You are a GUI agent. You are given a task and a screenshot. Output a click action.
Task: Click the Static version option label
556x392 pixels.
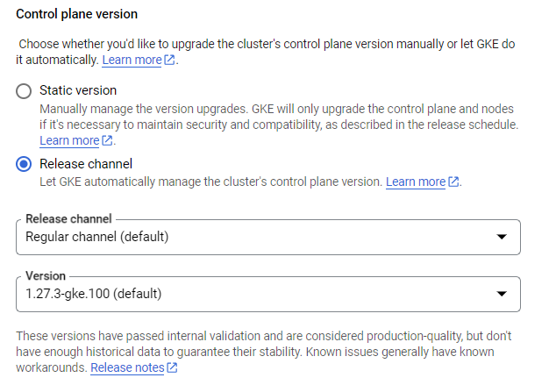click(x=78, y=91)
